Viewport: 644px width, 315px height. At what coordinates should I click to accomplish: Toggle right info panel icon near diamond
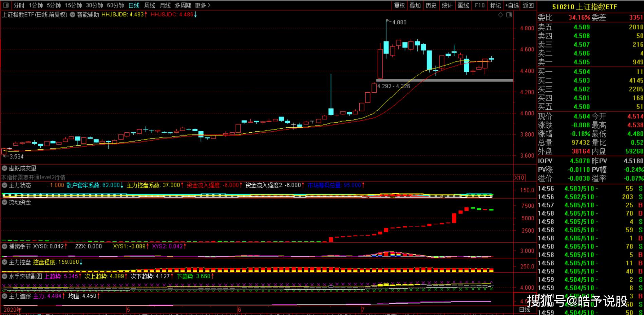[x=509, y=15]
